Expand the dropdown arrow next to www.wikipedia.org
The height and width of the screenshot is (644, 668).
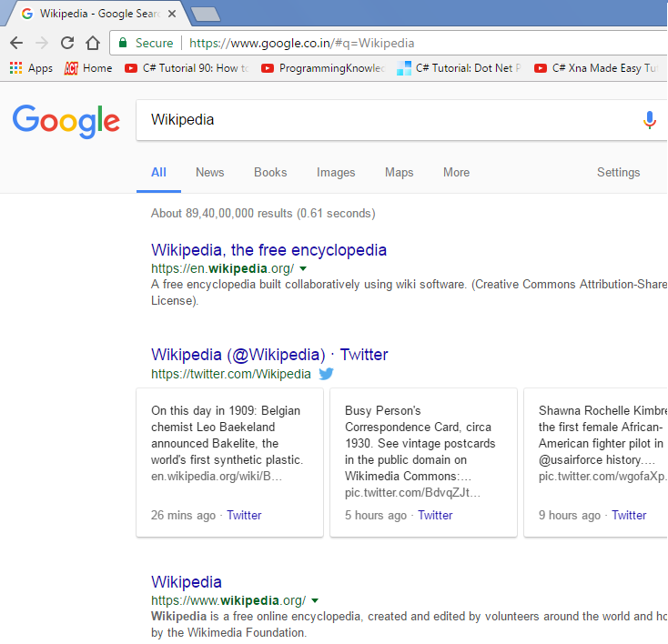(315, 601)
